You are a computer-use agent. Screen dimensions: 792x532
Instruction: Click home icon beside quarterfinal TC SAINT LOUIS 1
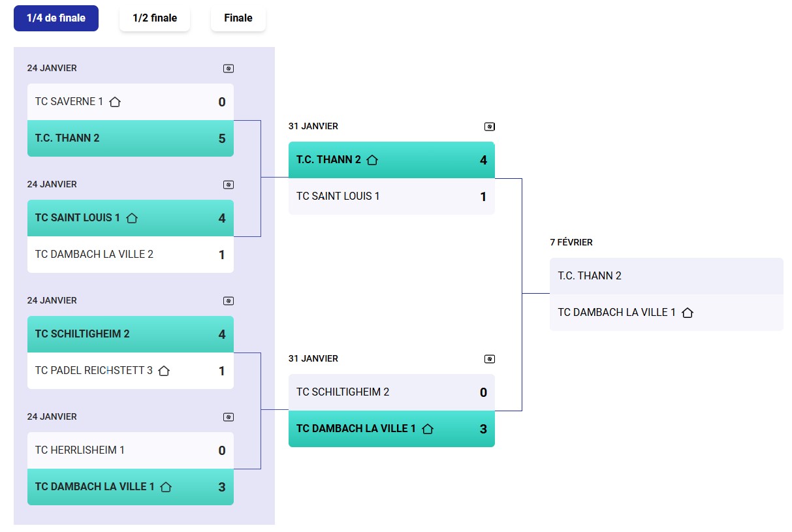[x=132, y=218]
